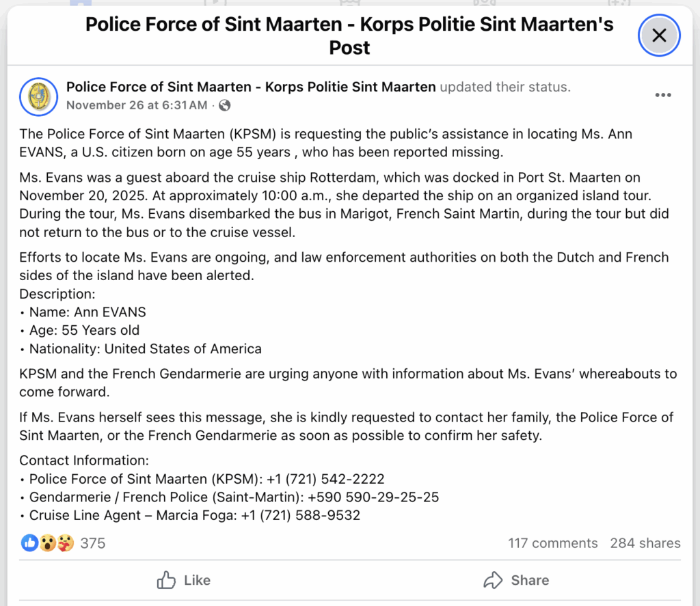Show who reacted via the 375 count
The width and height of the screenshot is (700, 606).
pos(93,543)
